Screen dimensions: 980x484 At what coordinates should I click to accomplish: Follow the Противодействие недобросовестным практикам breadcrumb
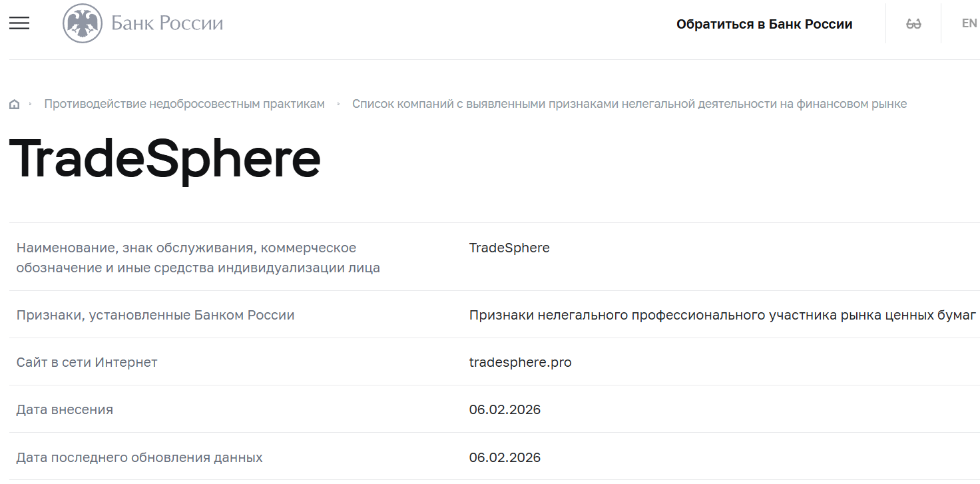184,103
